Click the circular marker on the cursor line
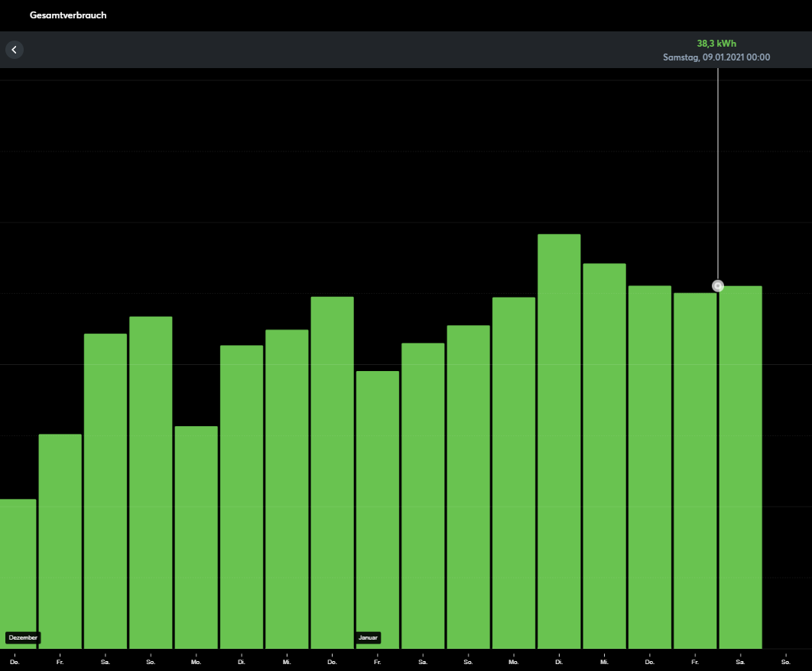Image resolution: width=812 pixels, height=671 pixels. [718, 286]
